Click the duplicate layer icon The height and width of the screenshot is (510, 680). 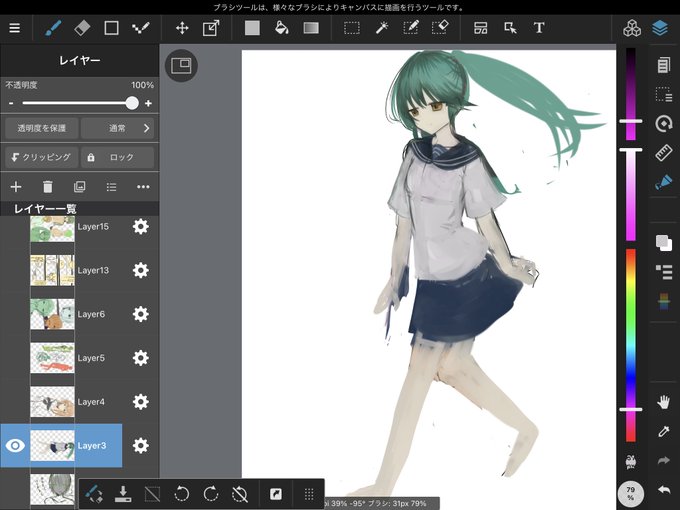[79, 187]
